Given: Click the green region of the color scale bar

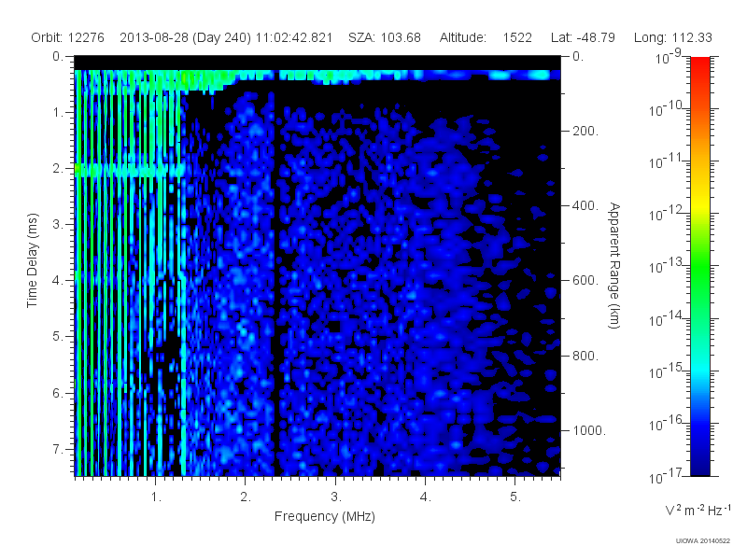Looking at the screenshot, I should pyautogui.click(x=699, y=267).
